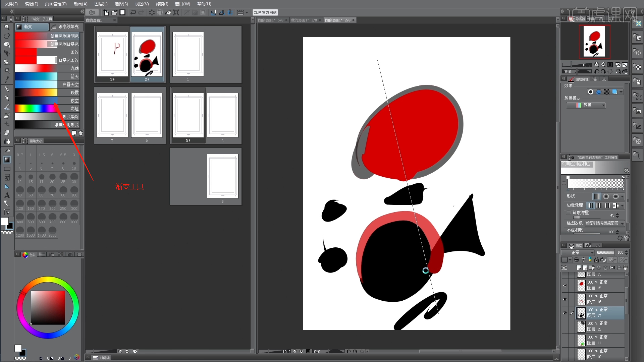Click the Magnifier zoom tool
The height and width of the screenshot is (362, 644).
coord(7,27)
